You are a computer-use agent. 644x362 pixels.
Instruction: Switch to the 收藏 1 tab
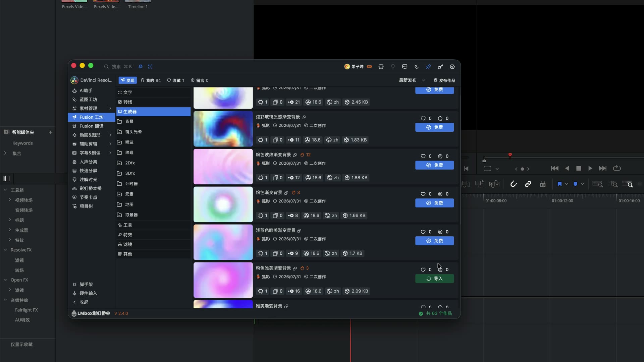coord(176,80)
